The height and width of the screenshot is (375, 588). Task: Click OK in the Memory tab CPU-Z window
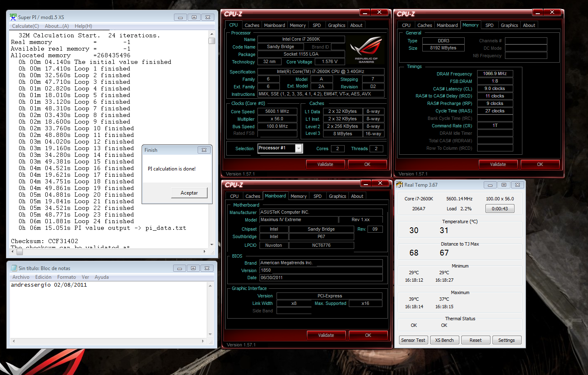[x=540, y=164]
